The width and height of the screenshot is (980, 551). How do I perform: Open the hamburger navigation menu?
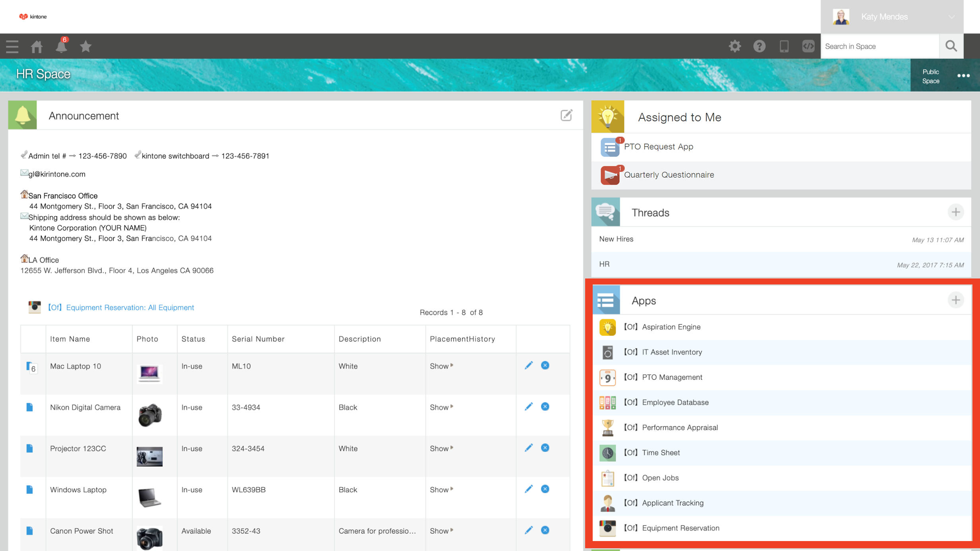pos(12,46)
